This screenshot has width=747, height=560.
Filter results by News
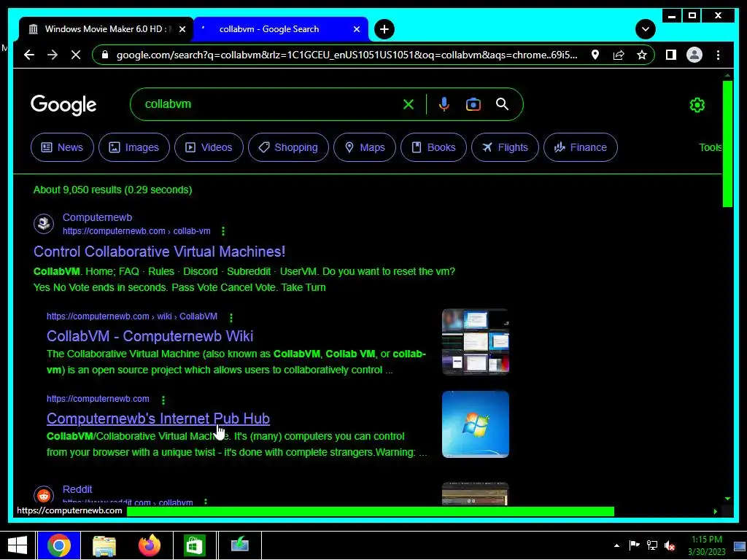63,147
